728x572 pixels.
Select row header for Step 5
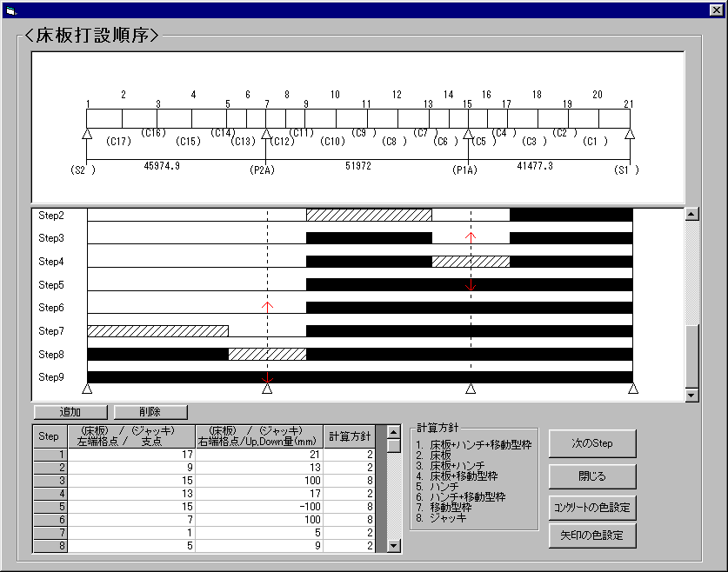pos(50,507)
